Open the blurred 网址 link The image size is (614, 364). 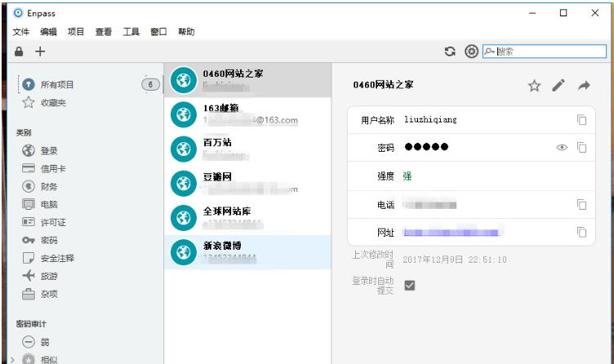tap(452, 233)
